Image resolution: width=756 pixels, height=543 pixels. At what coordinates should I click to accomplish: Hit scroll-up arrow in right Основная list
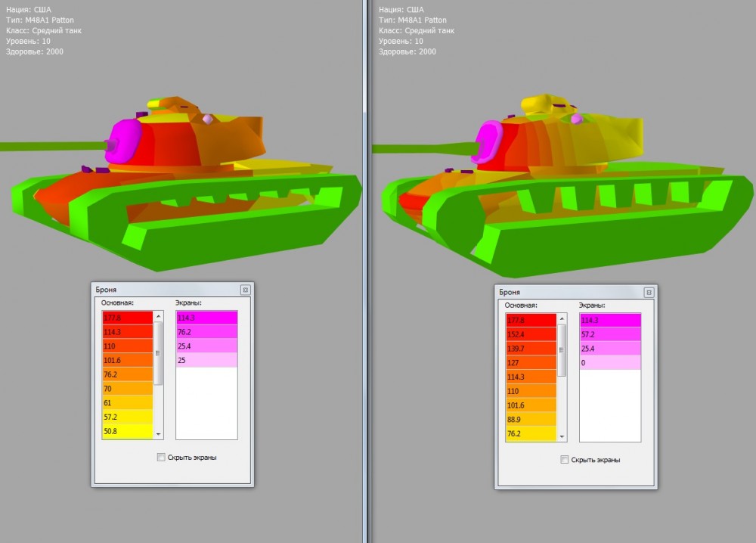pos(562,320)
